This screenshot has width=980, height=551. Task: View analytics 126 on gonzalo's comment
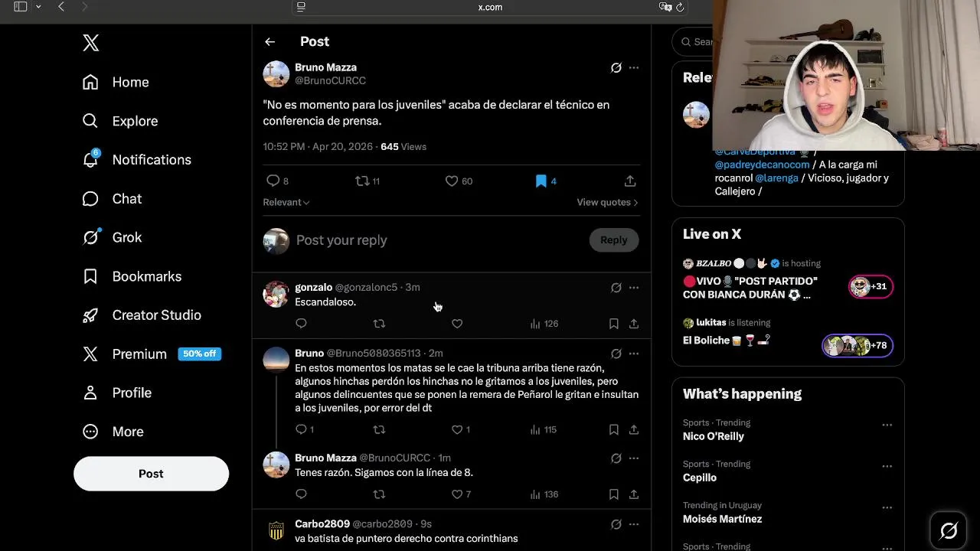tap(544, 324)
